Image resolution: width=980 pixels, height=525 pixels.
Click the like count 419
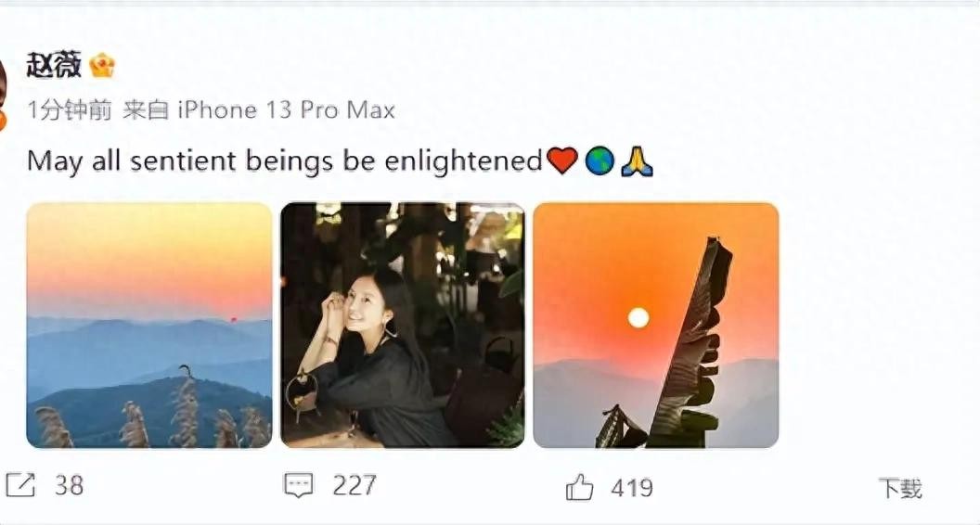(632, 487)
